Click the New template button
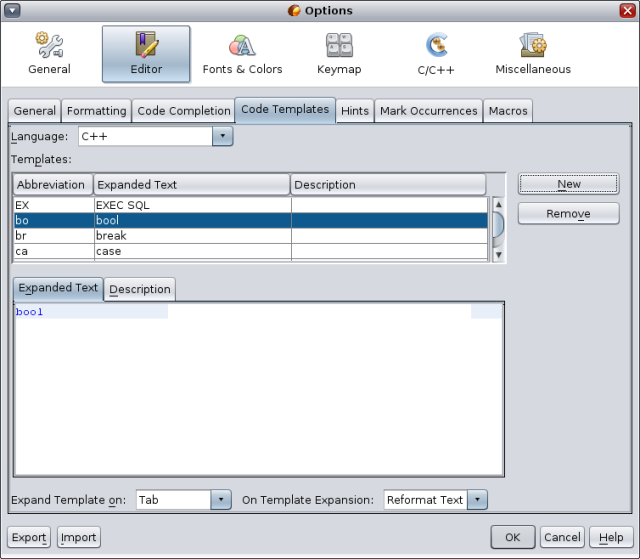 (x=569, y=184)
